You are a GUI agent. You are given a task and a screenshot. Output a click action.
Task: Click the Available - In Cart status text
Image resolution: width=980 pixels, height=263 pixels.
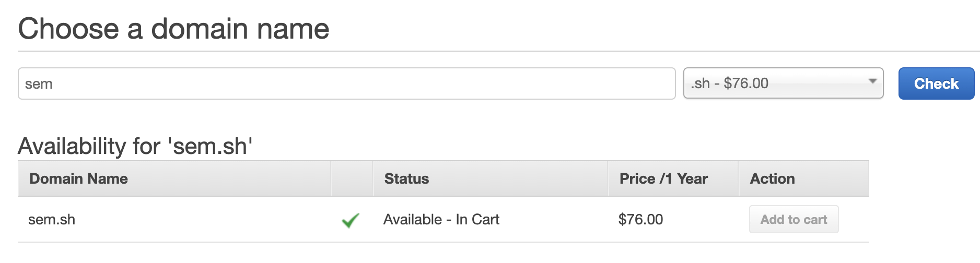pyautogui.click(x=441, y=220)
